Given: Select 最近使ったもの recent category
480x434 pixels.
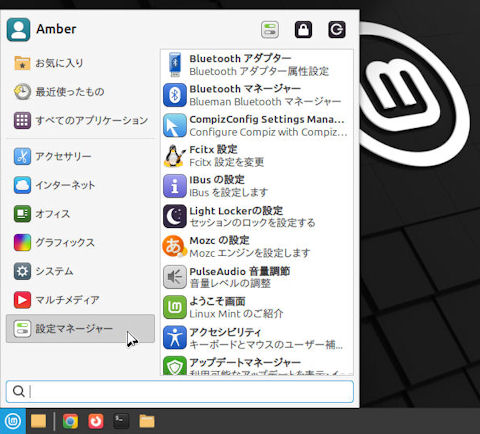Looking at the screenshot, I should pyautogui.click(x=80, y=92).
